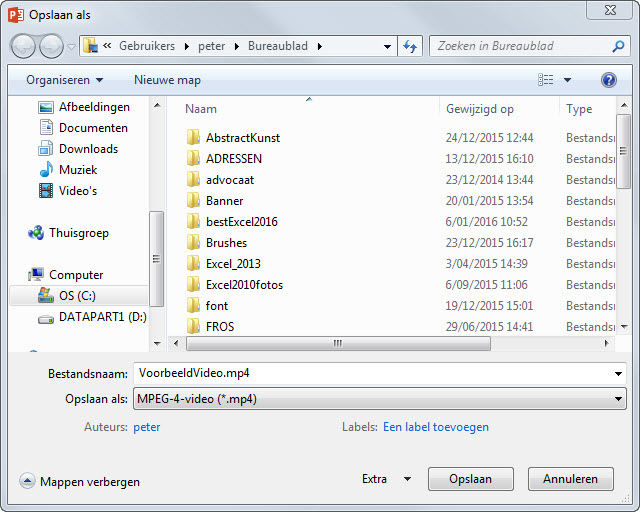Click the Computer icon in sidebar
640x512 pixels.
(x=36, y=274)
